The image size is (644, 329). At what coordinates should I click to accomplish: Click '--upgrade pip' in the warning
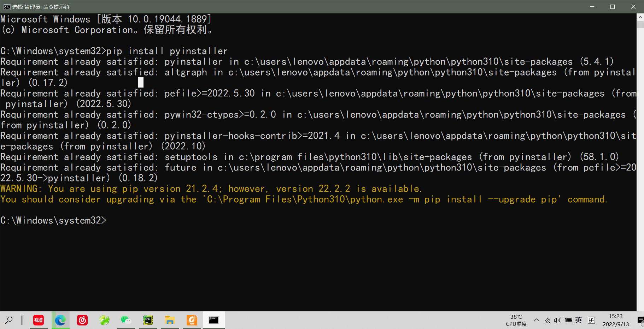point(523,199)
